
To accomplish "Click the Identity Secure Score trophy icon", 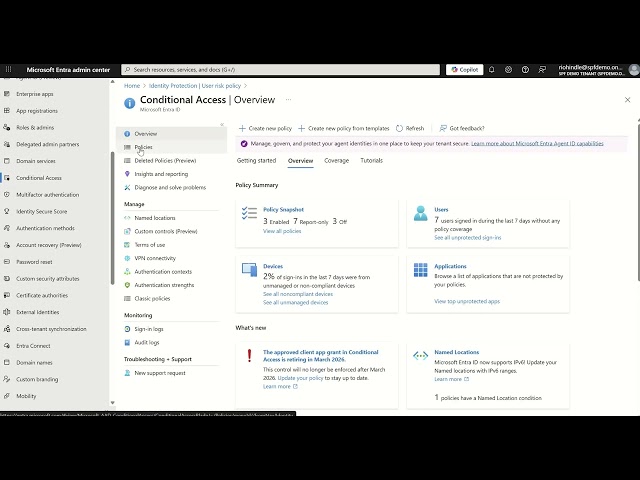I will (7, 211).
